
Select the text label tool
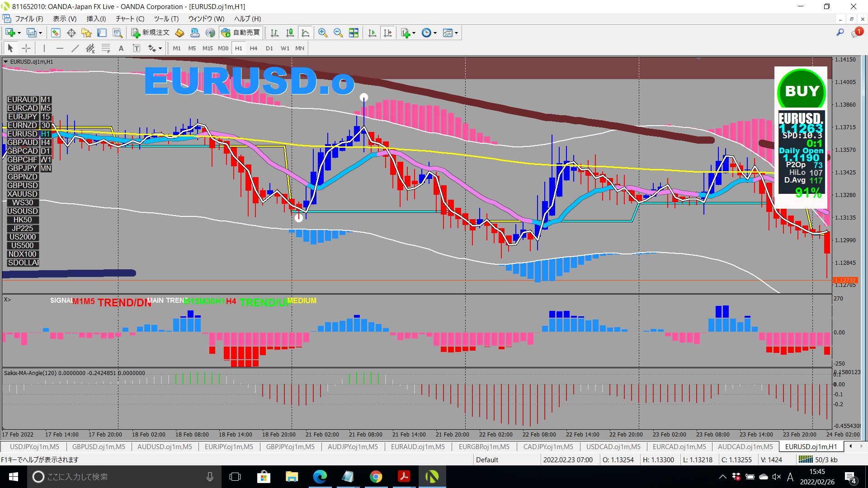136,48
